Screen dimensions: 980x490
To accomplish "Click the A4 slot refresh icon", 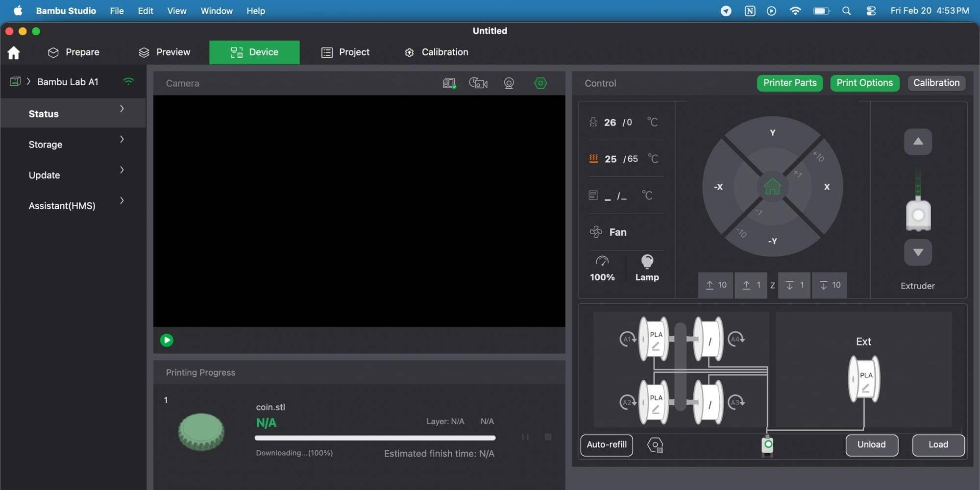I will pyautogui.click(x=736, y=339).
